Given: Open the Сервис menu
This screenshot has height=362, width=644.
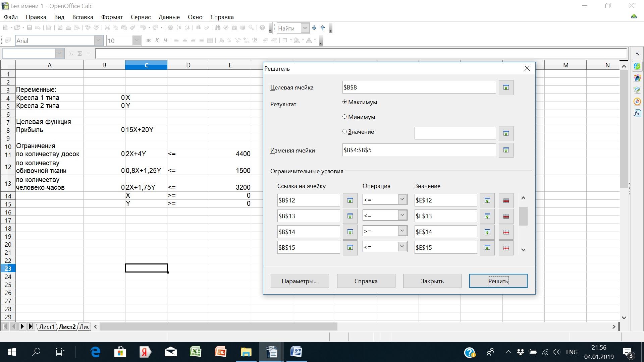Looking at the screenshot, I should [141, 17].
